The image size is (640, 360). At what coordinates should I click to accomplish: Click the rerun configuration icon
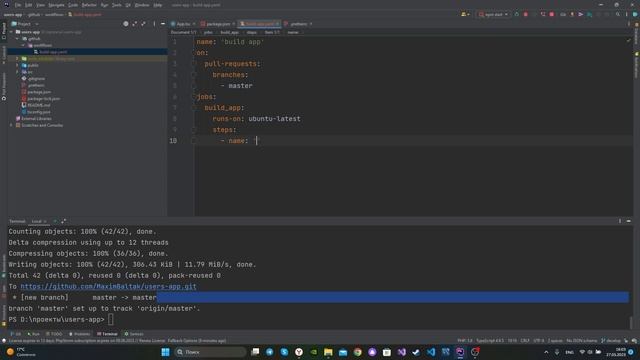point(517,14)
